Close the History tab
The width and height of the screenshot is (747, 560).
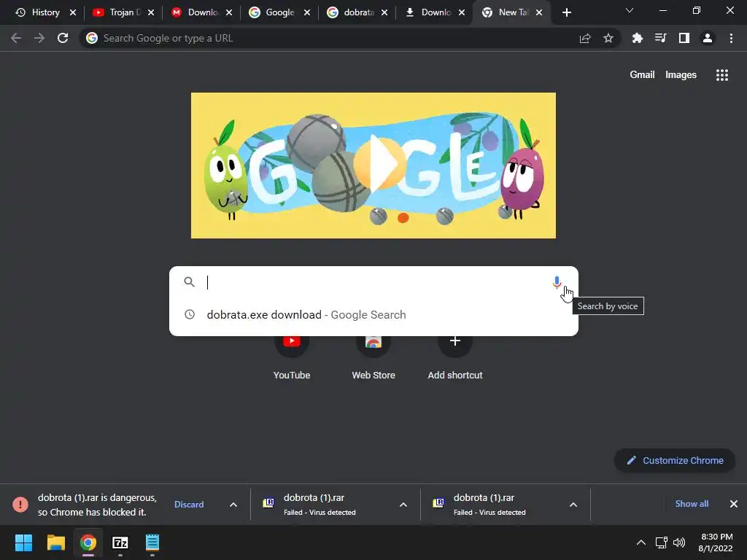click(73, 12)
